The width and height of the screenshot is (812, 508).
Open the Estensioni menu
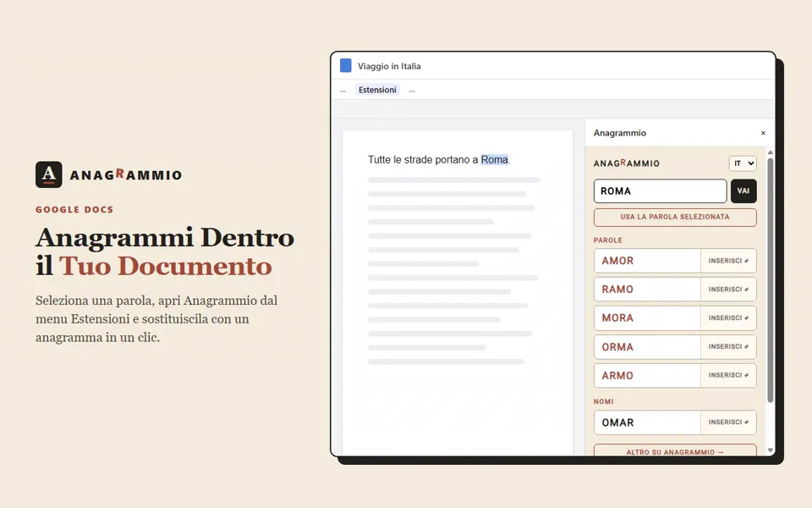click(x=377, y=90)
